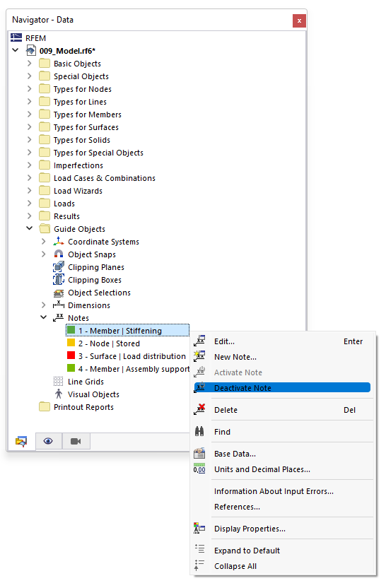The image size is (386, 588).
Task: Click the Coordinate Systems axes icon
Action: [59, 242]
